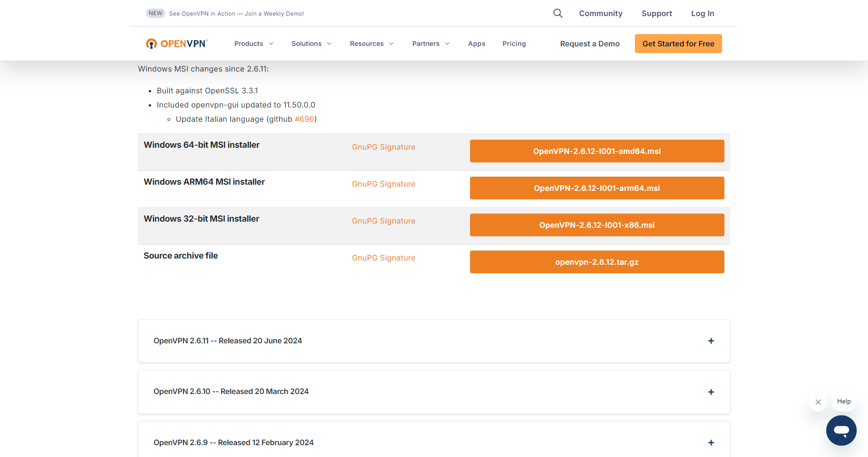Open GnuPG Signature for source archive file
The image size is (868, 457).
(383, 258)
